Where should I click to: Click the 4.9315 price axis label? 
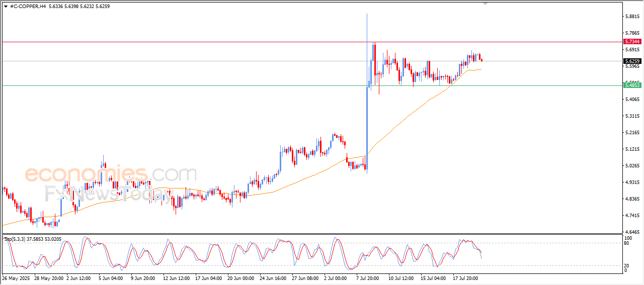click(632, 182)
